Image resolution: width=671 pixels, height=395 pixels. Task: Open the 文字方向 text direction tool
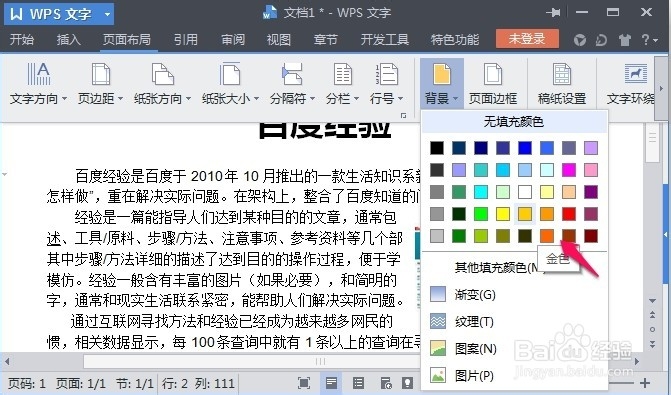tap(38, 83)
